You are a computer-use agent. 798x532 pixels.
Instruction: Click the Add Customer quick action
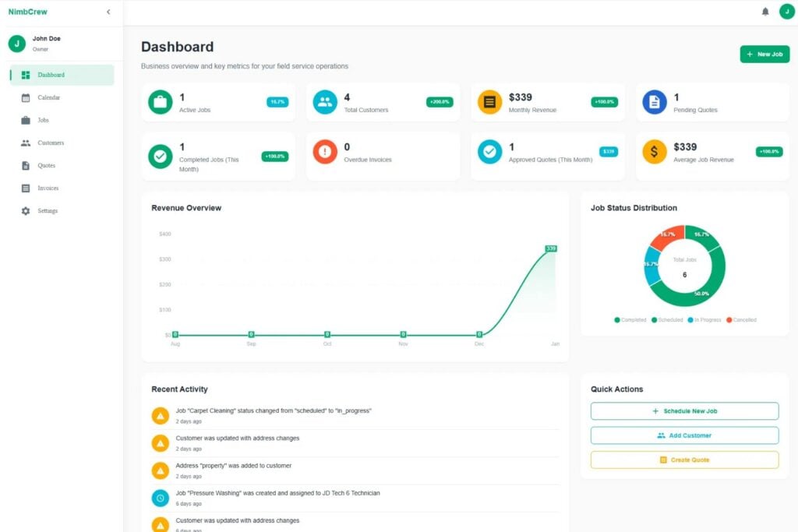pos(684,435)
